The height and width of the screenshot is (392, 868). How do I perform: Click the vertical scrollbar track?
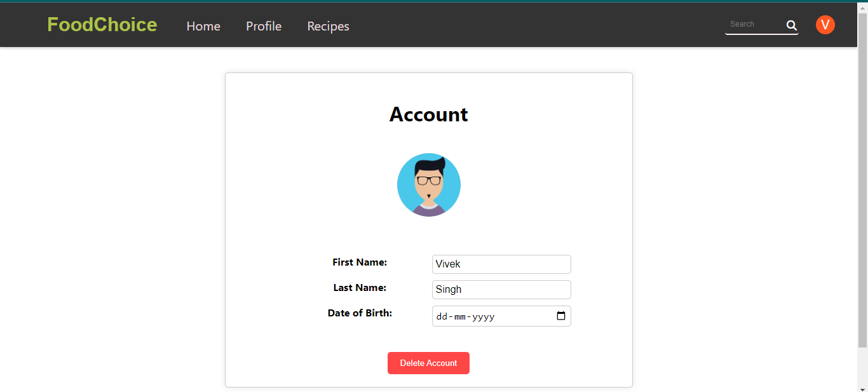(864, 191)
